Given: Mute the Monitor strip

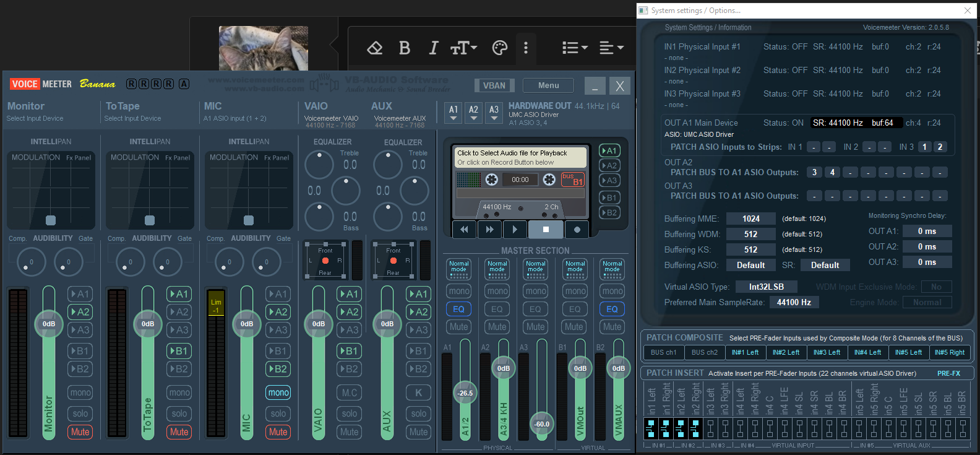Looking at the screenshot, I should point(80,432).
